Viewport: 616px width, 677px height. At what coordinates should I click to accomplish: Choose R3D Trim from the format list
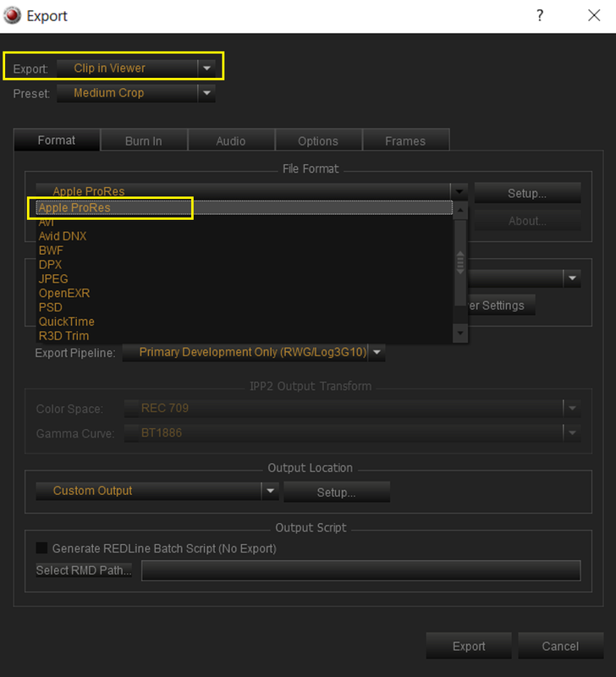245,336
